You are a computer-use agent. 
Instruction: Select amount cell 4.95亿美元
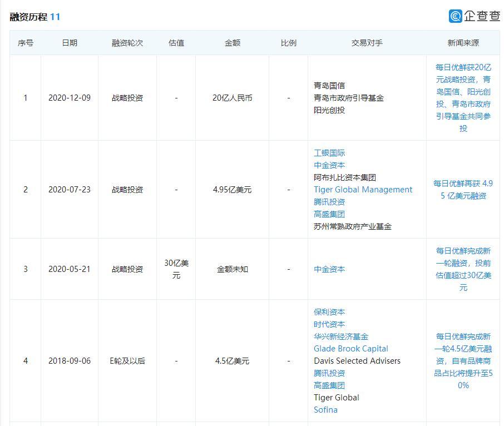click(233, 190)
